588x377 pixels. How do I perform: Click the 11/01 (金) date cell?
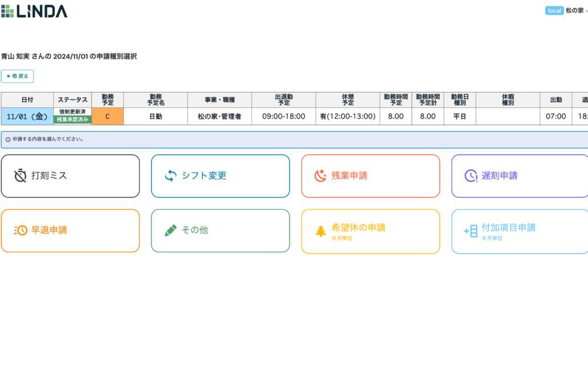pos(27,117)
